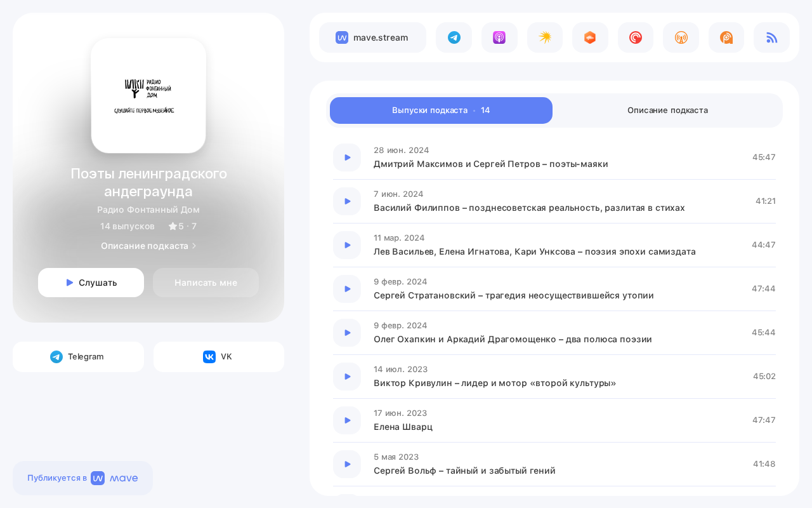Switch to the Описание подкаста tab
The width and height of the screenshot is (812, 508).
667,110
